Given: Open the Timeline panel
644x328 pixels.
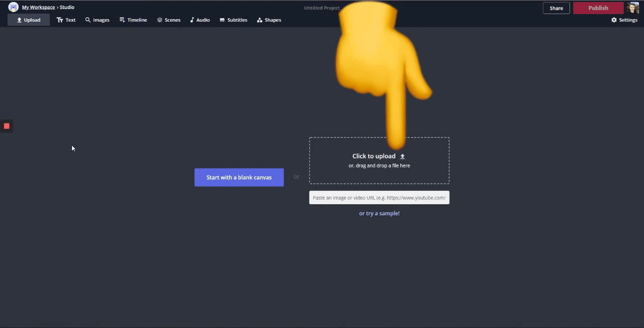Looking at the screenshot, I should (133, 20).
